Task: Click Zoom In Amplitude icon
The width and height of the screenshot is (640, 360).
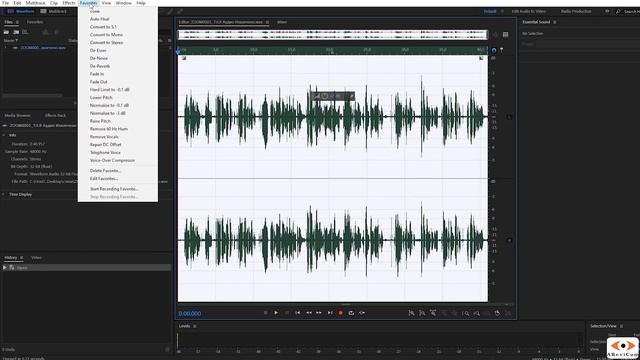Action: point(411,313)
